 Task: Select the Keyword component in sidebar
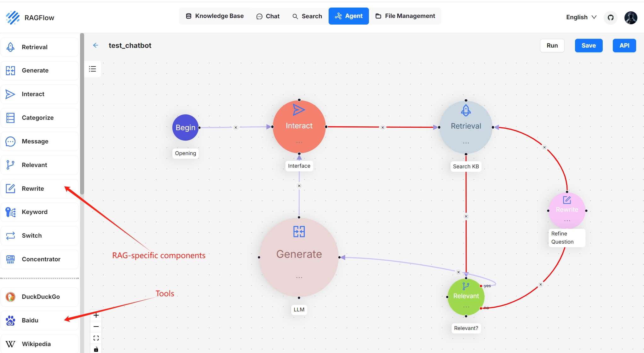(x=39, y=212)
